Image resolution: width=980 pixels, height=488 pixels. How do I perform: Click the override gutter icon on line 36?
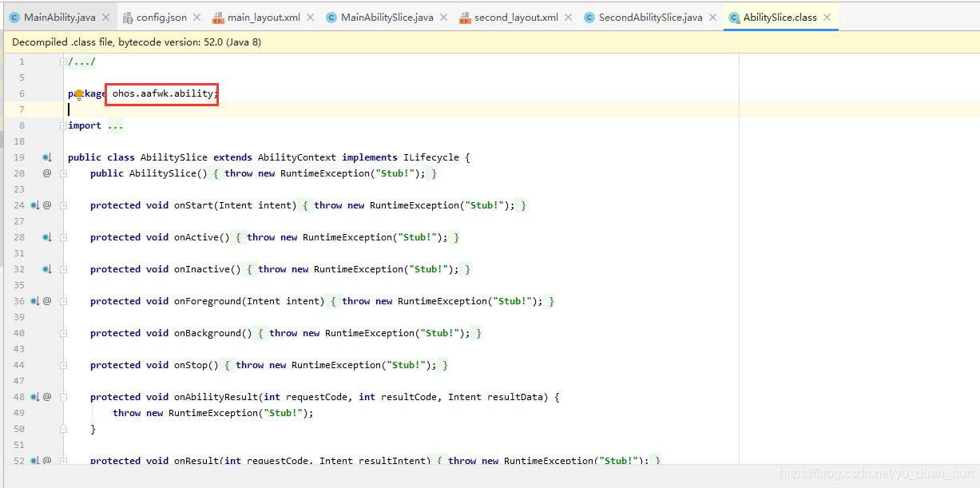click(x=34, y=301)
